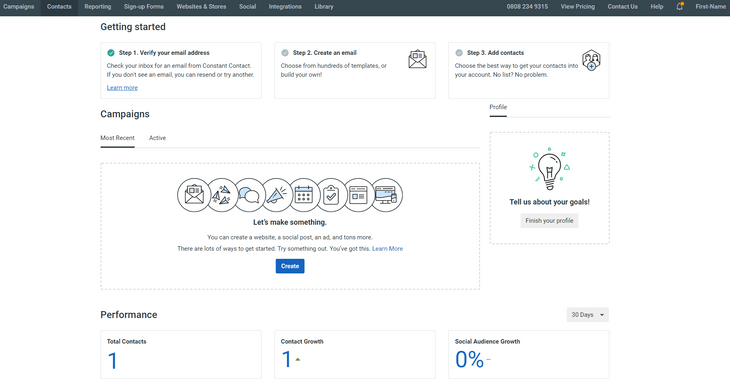Select the megaphone ad campaign icon
The width and height of the screenshot is (730, 382).
pos(277,195)
